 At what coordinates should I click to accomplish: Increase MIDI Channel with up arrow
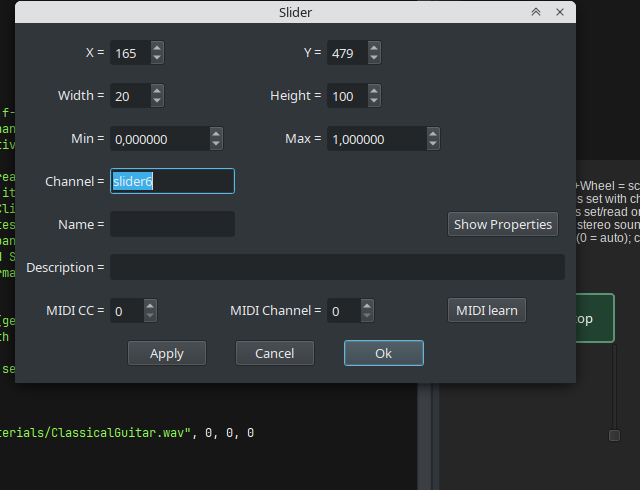coord(367,305)
